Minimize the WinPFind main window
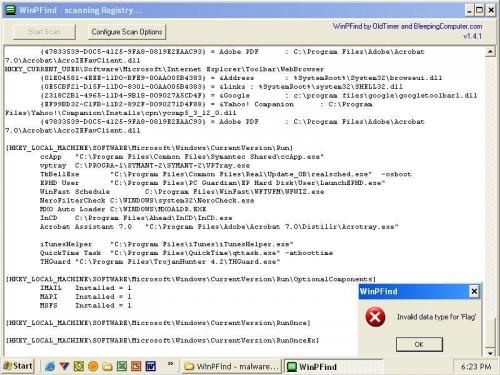The width and height of the screenshot is (500, 375). tap(469, 10)
